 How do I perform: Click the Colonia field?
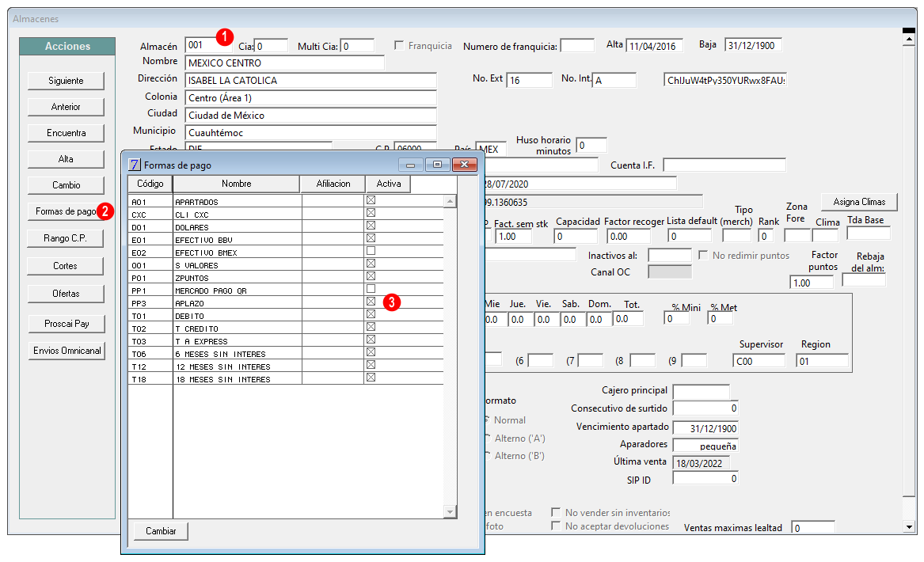[x=311, y=98]
